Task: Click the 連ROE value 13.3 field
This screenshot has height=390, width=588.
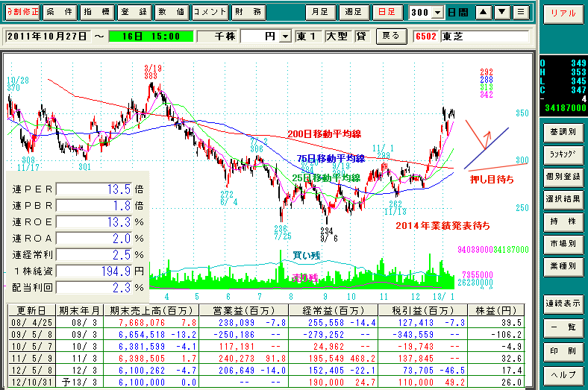Action: point(95,222)
